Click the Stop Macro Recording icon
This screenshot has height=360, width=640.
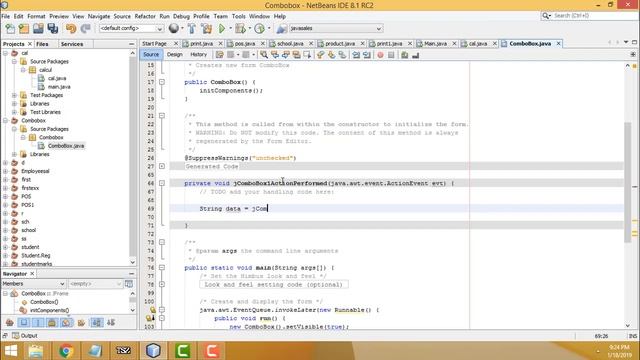pyautogui.click(x=391, y=55)
